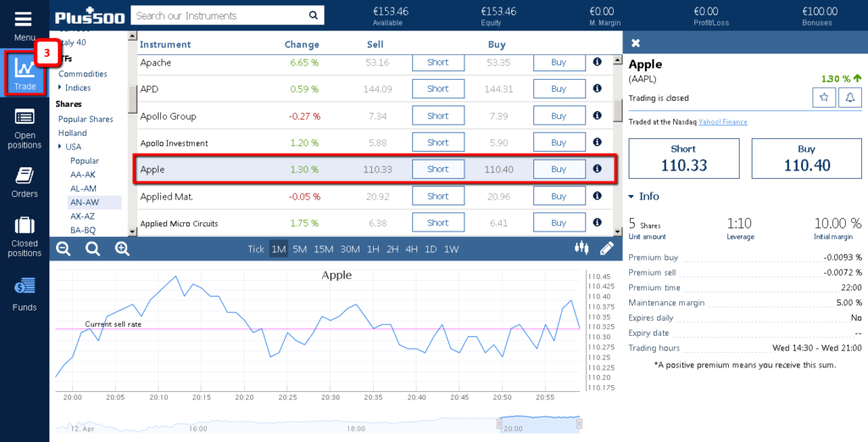Click the instrument search field

pyautogui.click(x=219, y=15)
